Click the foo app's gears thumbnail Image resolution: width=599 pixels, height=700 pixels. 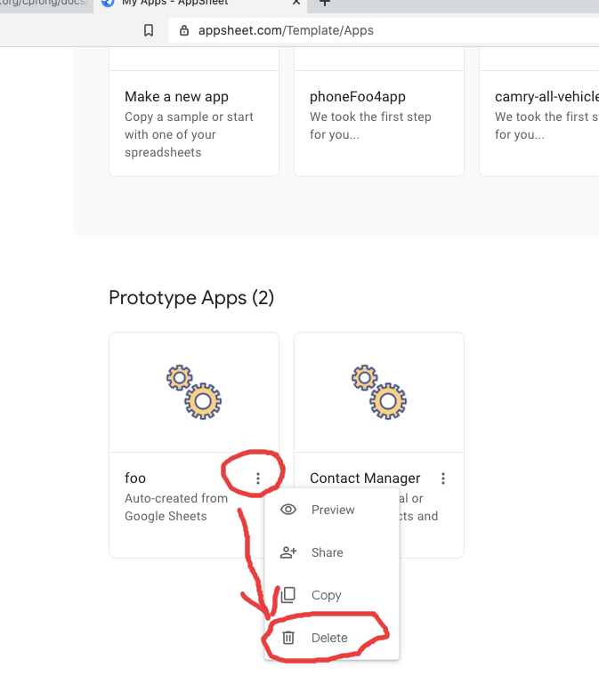point(194,391)
